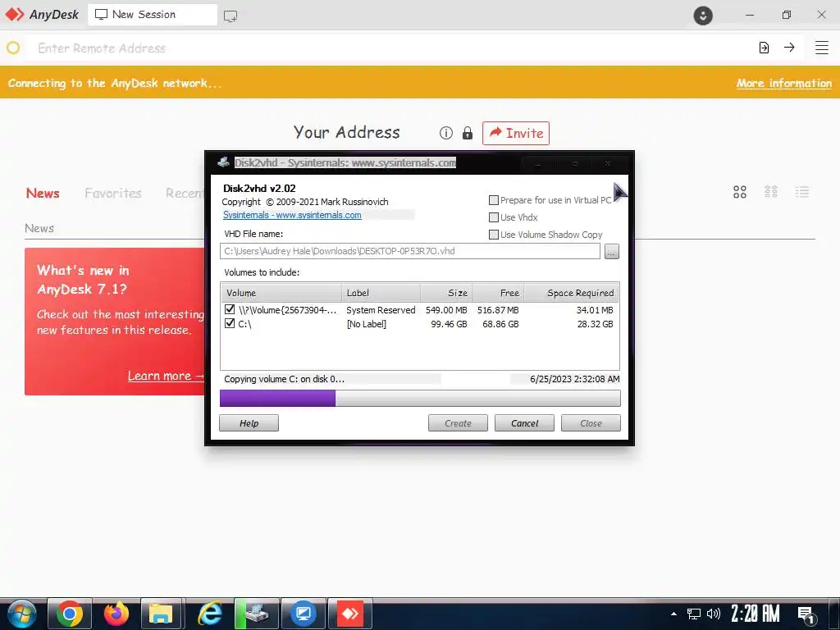This screenshot has width=840, height=630.
Task: Switch to the Favorites tab
Action: pos(113,194)
